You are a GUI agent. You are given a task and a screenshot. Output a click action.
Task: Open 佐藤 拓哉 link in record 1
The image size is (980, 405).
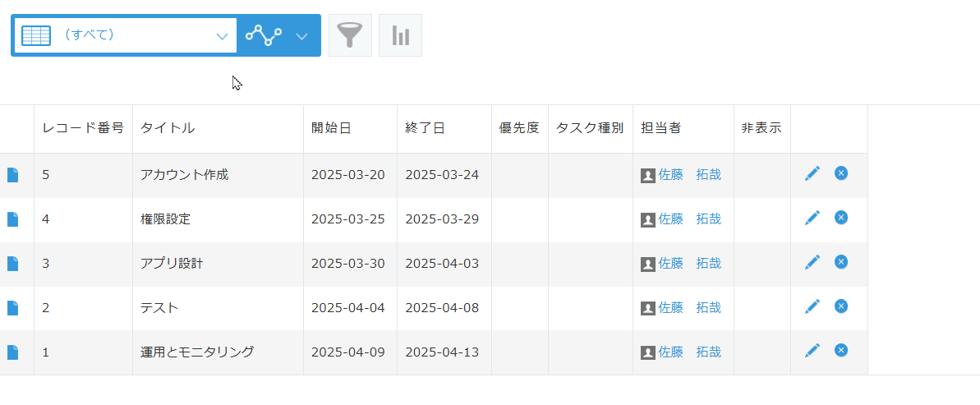[x=689, y=352]
